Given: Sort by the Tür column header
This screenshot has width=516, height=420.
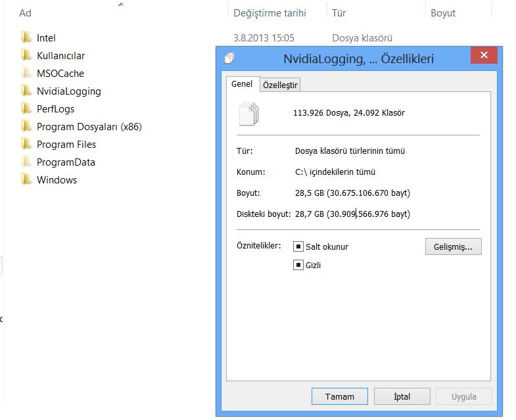Looking at the screenshot, I should pyautogui.click(x=339, y=13).
